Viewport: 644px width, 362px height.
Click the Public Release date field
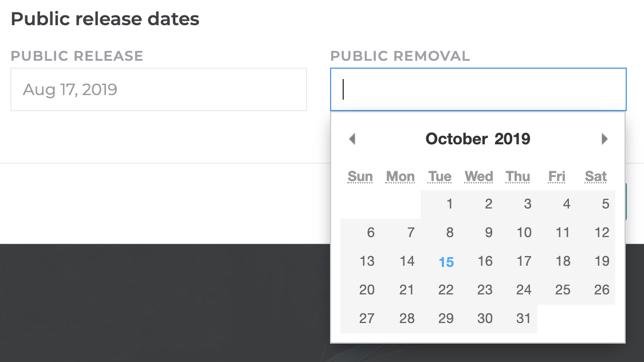coord(158,89)
